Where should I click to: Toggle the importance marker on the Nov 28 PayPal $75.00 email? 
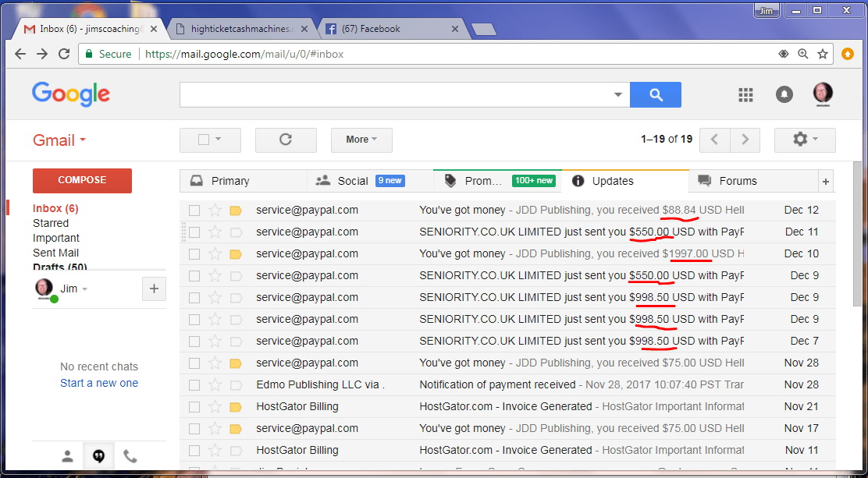[236, 363]
